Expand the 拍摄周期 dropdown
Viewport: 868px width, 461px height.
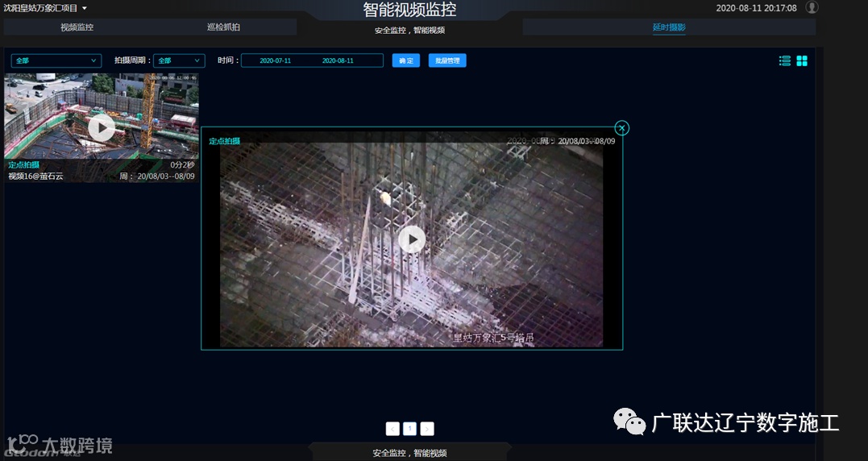pos(179,60)
